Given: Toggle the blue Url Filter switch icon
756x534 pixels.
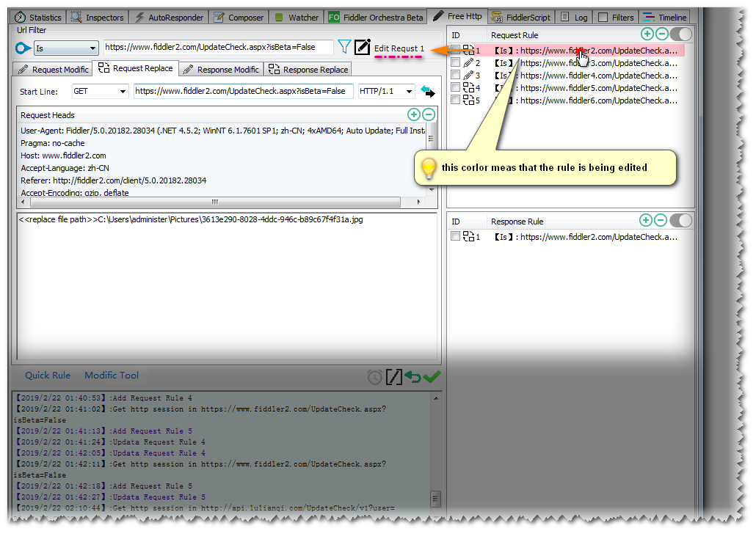Looking at the screenshot, I should point(23,48).
